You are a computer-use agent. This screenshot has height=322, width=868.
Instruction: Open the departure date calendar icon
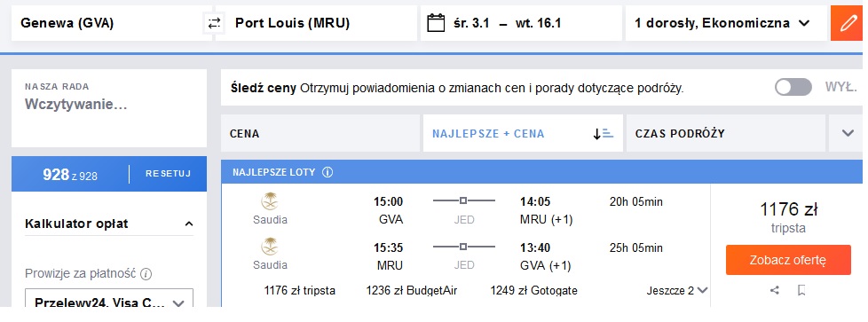436,23
